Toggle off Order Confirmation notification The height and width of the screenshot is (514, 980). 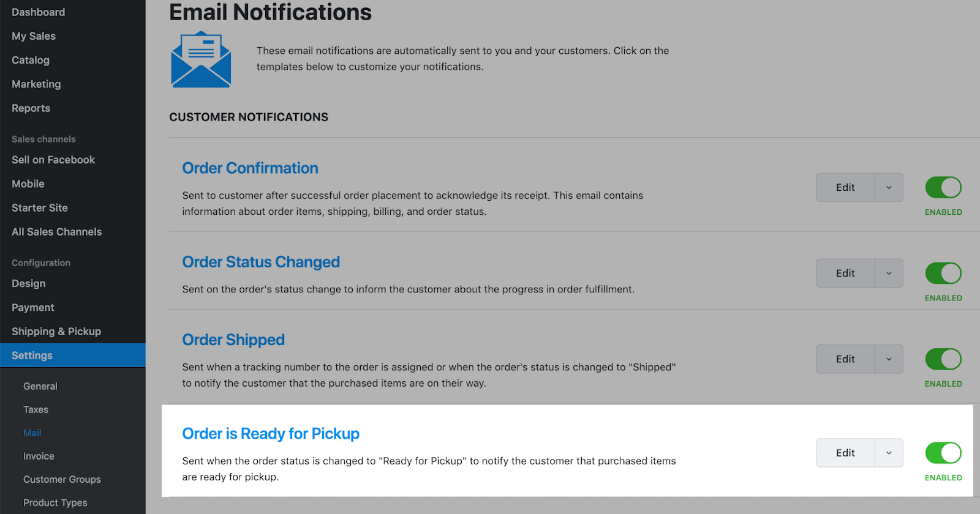click(943, 187)
